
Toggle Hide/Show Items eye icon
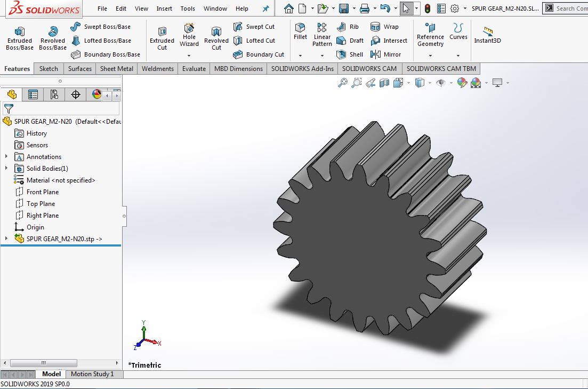tap(441, 83)
